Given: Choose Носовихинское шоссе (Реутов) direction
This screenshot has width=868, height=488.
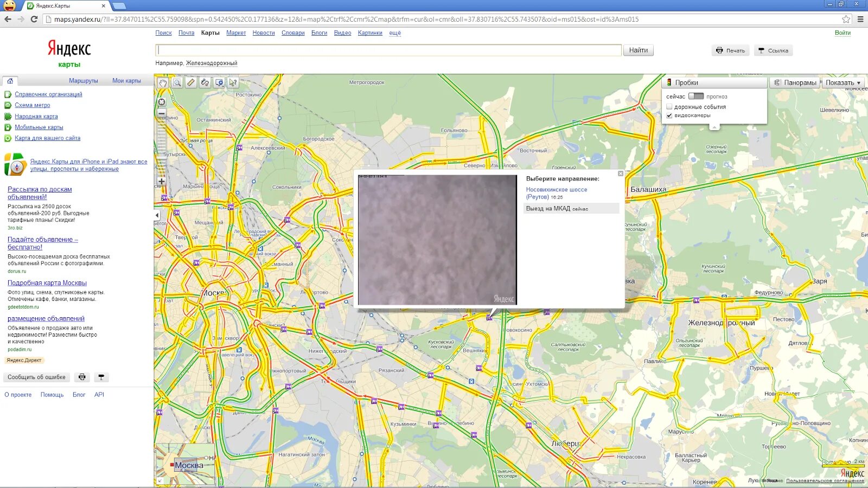Looking at the screenshot, I should [x=556, y=193].
